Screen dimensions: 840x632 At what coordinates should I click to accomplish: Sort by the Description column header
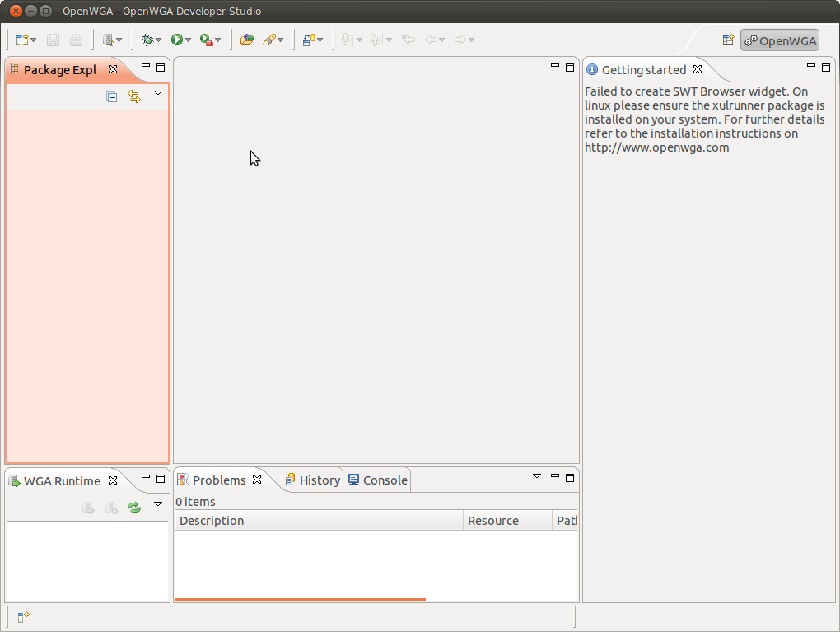click(x=320, y=521)
